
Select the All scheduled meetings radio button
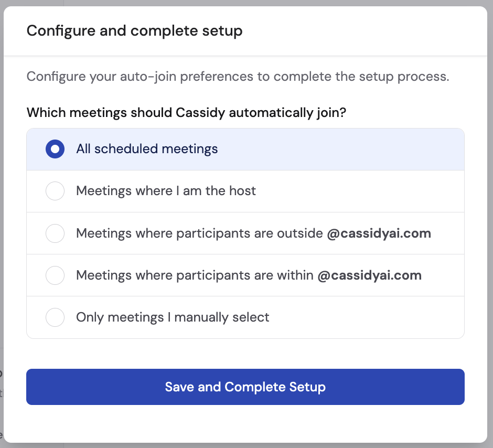pos(55,149)
